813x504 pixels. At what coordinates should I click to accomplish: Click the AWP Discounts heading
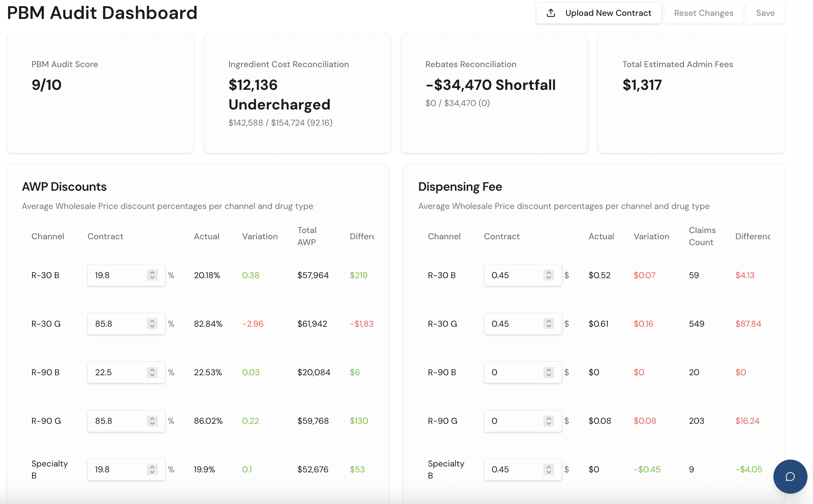click(64, 187)
